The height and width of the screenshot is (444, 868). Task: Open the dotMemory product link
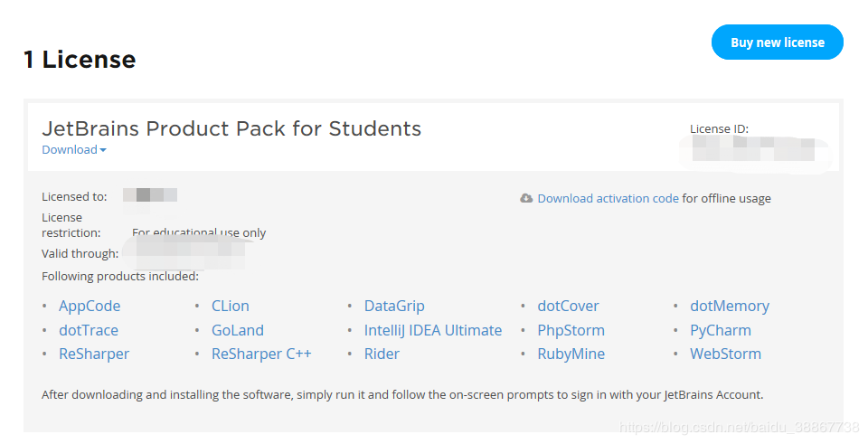(730, 307)
